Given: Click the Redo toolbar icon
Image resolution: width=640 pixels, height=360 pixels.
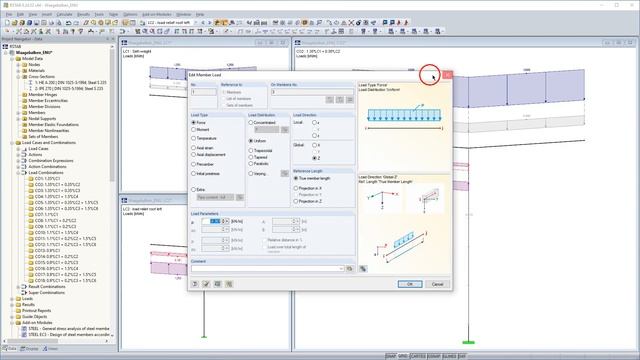Looking at the screenshot, I should point(76,23).
